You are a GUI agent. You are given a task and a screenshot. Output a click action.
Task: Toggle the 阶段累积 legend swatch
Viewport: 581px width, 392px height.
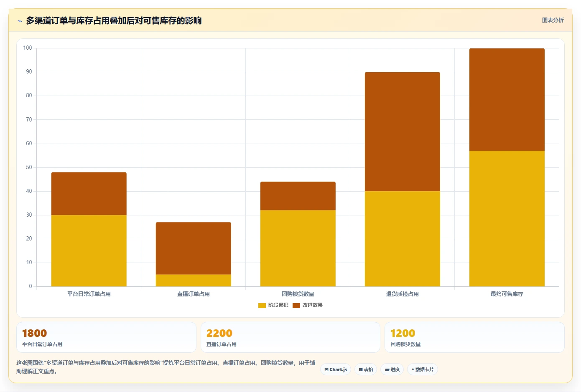point(262,305)
